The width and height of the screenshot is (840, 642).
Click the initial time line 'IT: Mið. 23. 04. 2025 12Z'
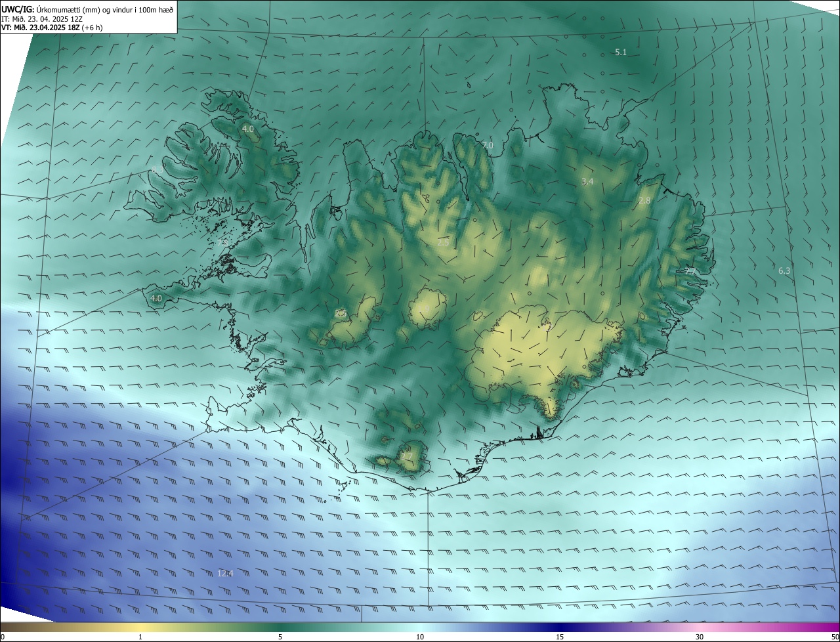click(x=41, y=18)
